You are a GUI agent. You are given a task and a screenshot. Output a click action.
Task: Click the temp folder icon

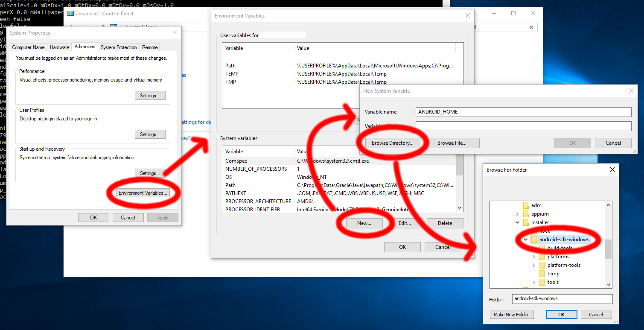[542, 274]
